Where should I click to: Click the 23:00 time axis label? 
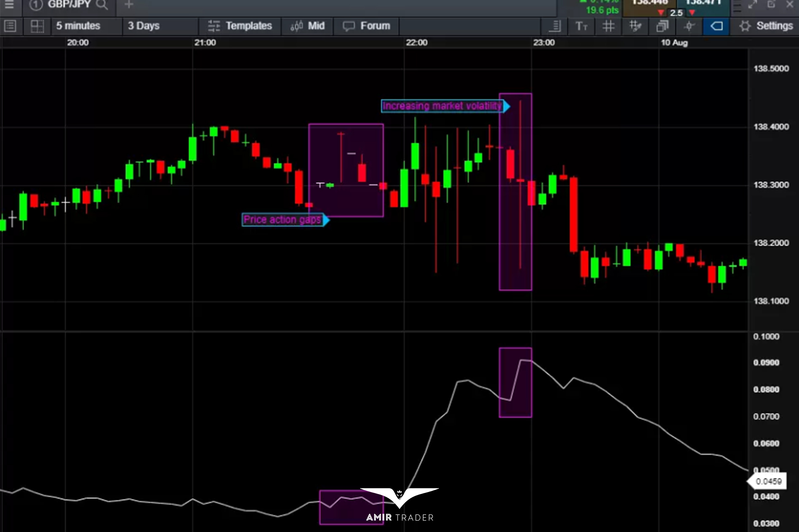tap(544, 43)
